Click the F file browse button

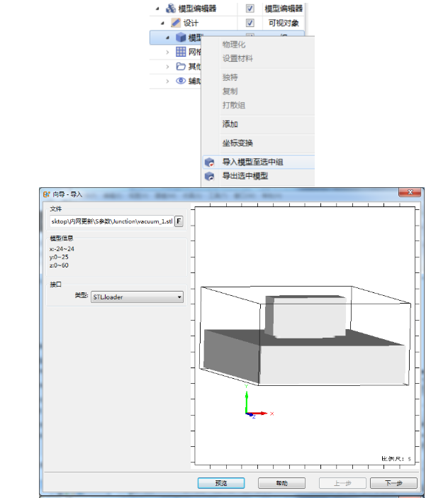pyautogui.click(x=179, y=221)
